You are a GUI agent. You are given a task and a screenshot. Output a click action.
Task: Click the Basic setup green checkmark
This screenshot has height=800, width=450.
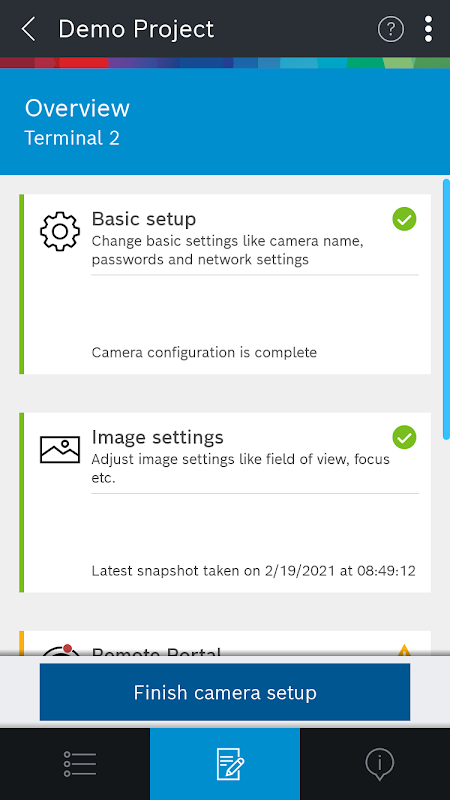tap(404, 219)
